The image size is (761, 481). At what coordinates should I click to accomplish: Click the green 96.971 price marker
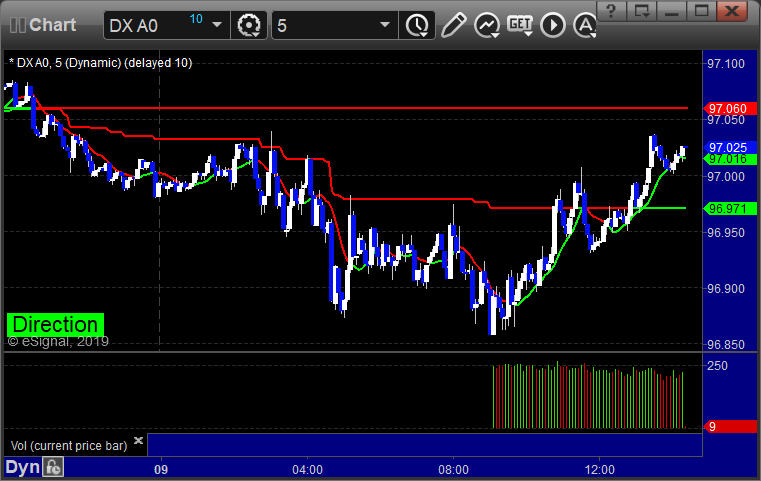(730, 209)
